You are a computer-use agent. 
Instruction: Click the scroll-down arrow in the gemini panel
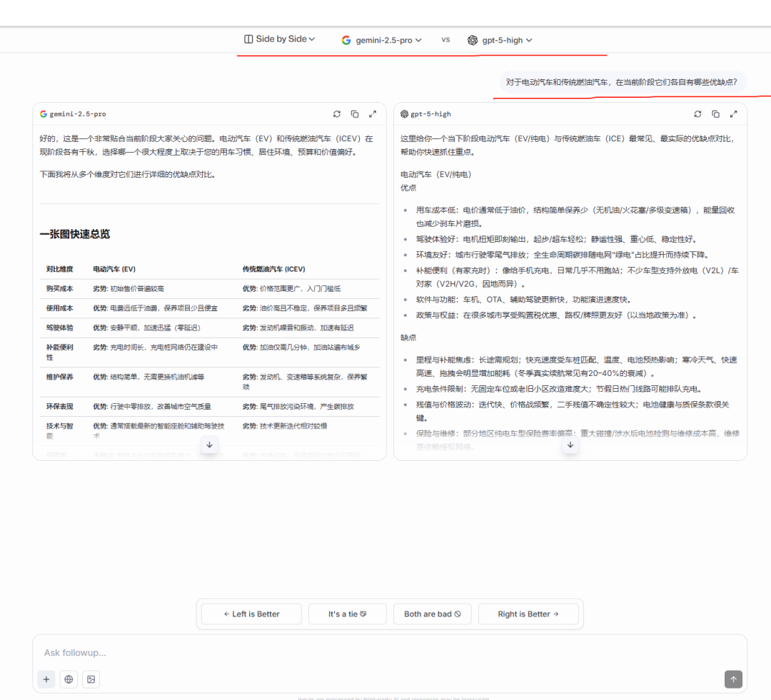(x=209, y=445)
